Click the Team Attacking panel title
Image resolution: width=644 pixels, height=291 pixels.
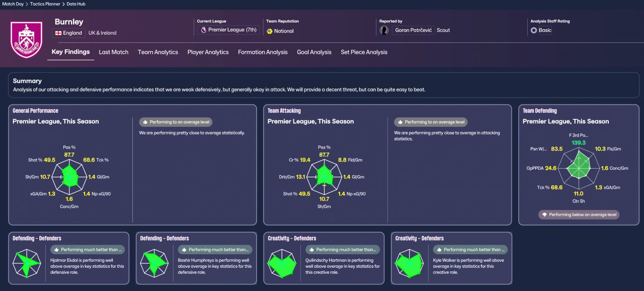click(284, 111)
